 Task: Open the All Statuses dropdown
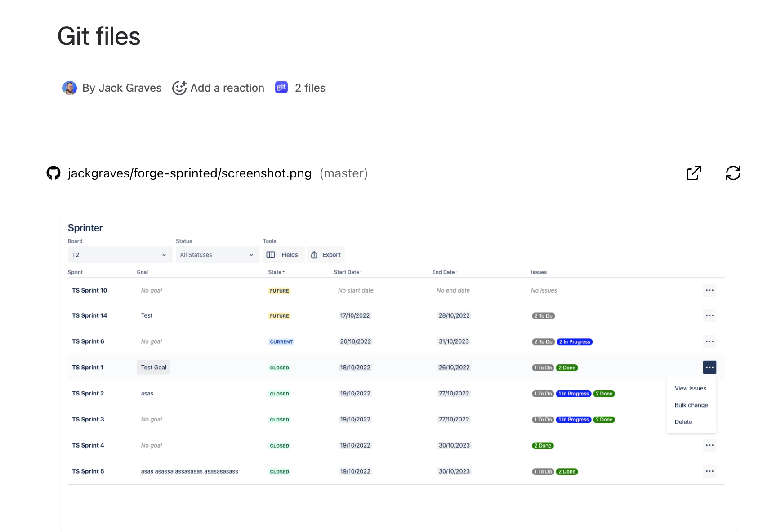(217, 254)
